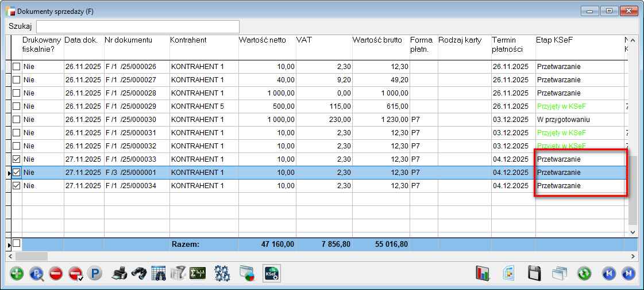
Task: Click the KSeF settings icon
Action: click(x=272, y=273)
